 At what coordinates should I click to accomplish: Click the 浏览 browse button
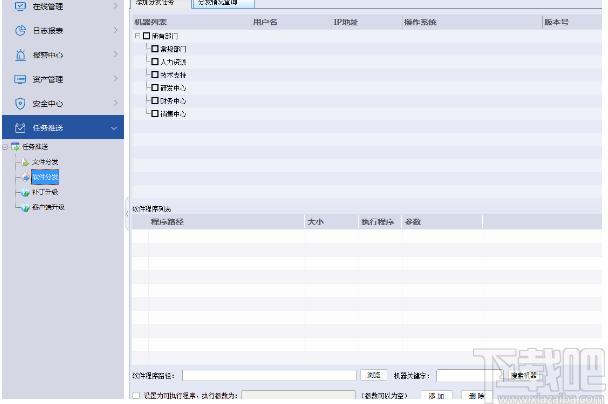click(x=374, y=375)
